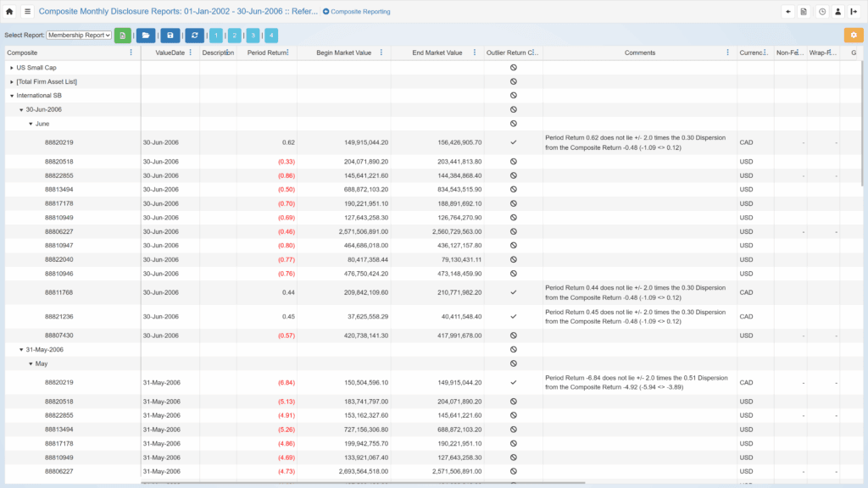Click the save disk icon
The image size is (868, 488).
170,36
